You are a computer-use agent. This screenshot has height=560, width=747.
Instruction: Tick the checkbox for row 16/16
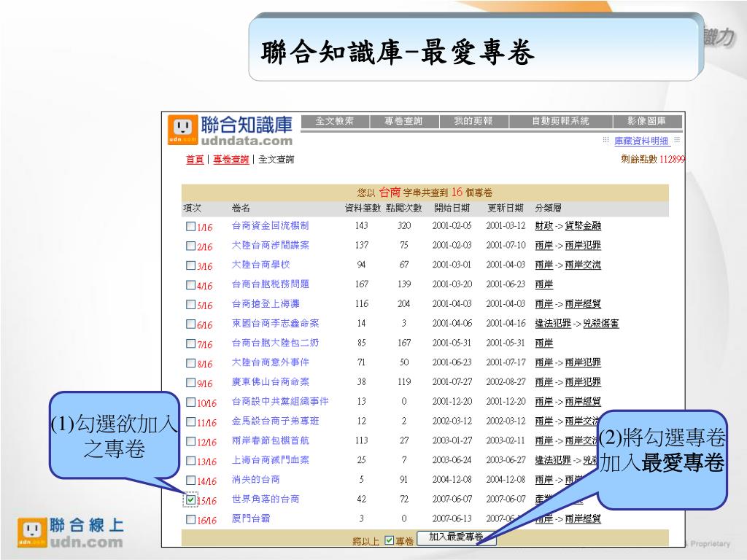tap(190, 519)
